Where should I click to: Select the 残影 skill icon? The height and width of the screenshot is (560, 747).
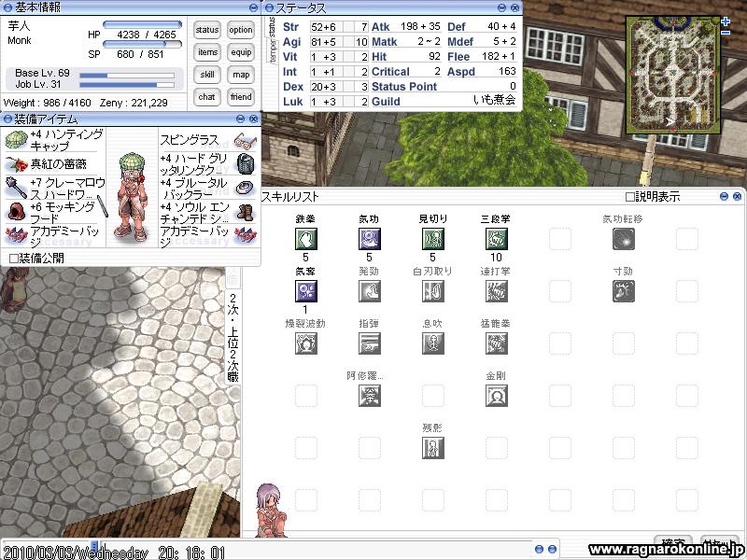click(433, 448)
